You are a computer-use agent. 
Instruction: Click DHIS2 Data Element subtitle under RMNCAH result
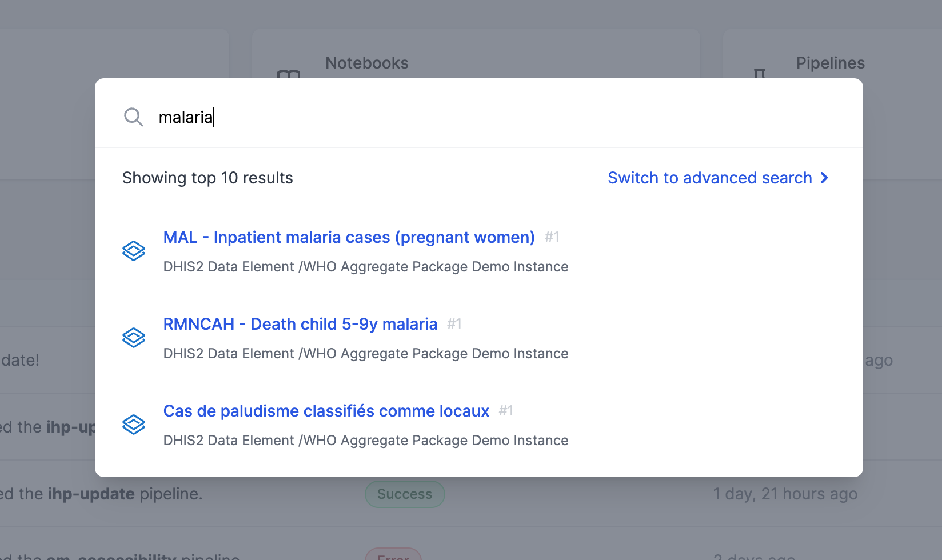366,354
